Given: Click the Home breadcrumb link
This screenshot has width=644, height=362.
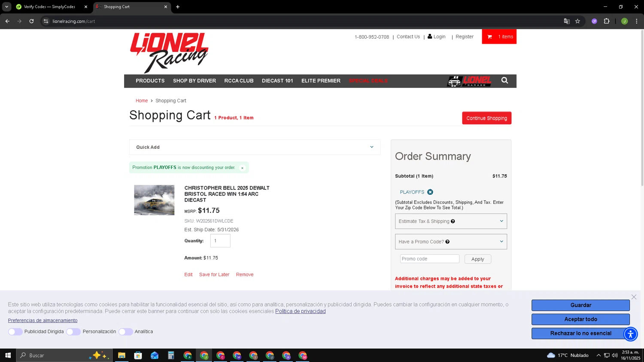Looking at the screenshot, I should [x=142, y=101].
